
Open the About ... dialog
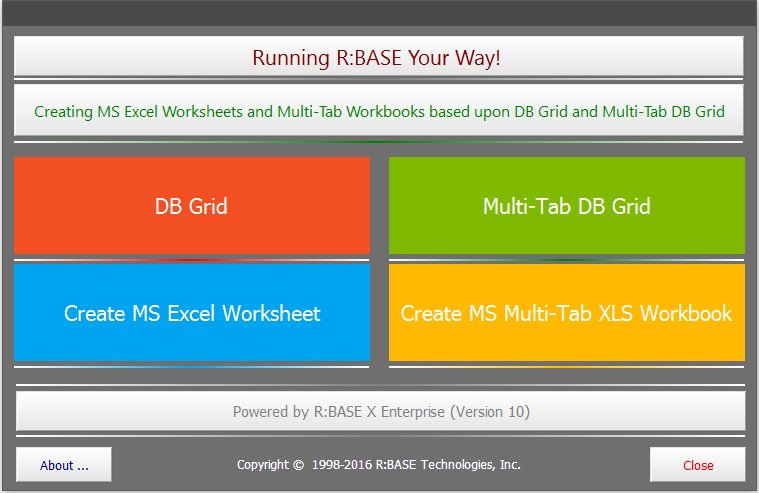[64, 465]
